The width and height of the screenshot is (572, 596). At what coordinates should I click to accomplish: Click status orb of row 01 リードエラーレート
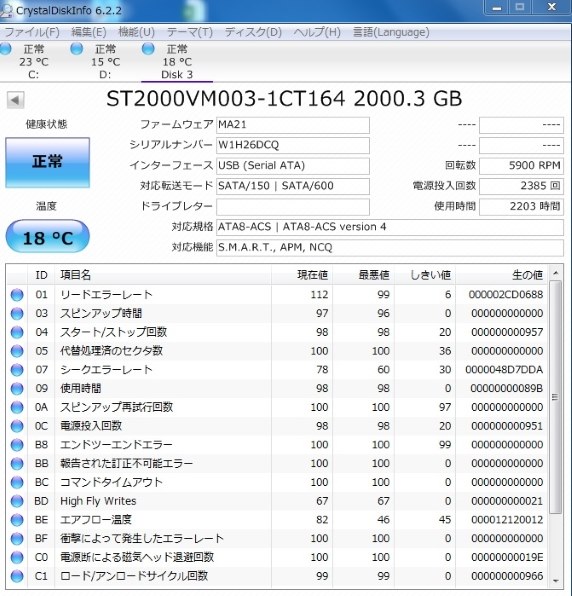(x=17, y=295)
